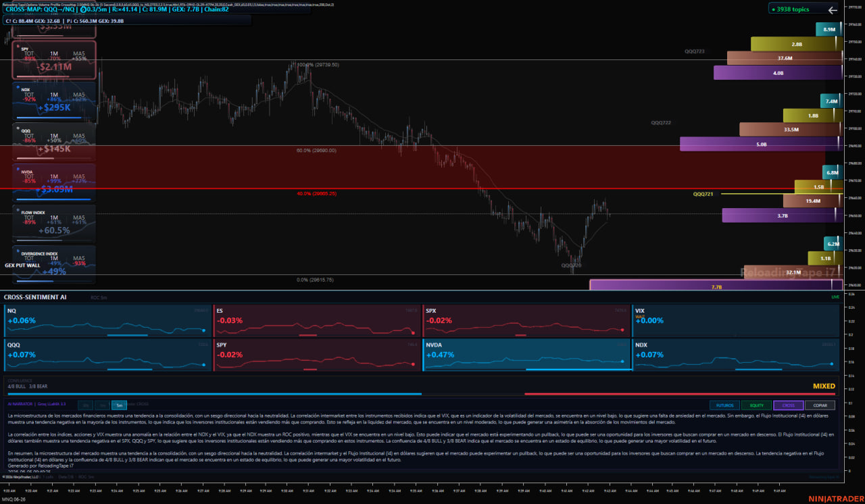
Task: Click the 33.5M brown volume bar
Action: (x=791, y=130)
